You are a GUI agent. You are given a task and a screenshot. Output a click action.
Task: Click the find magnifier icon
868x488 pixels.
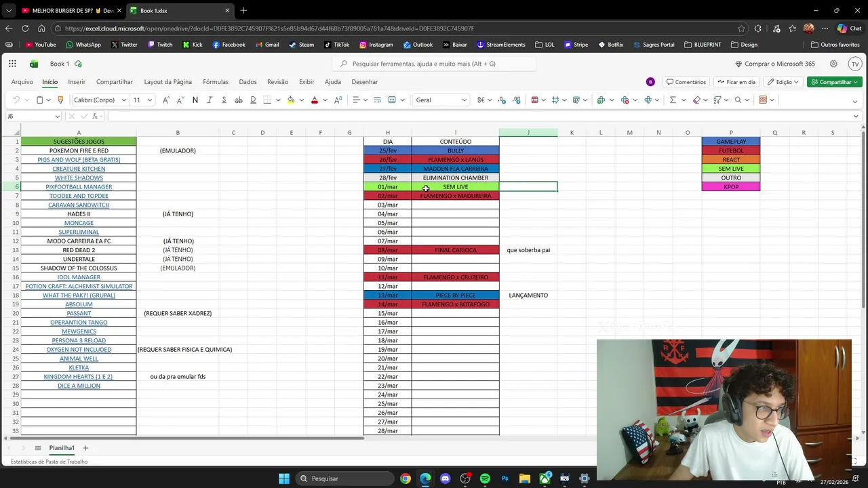click(738, 100)
